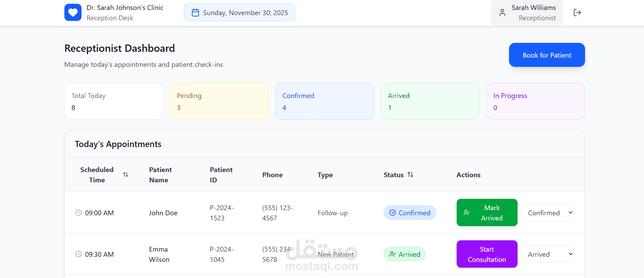644x278 pixels.
Task: Click the clinic heart logo icon
Action: (x=73, y=13)
